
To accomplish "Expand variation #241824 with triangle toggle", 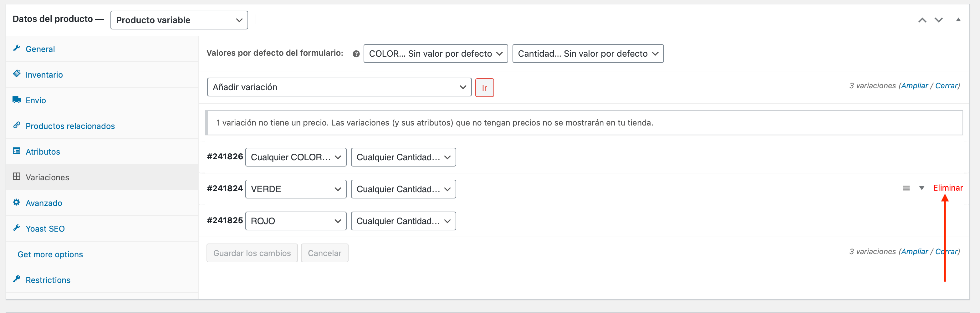I will click(922, 188).
